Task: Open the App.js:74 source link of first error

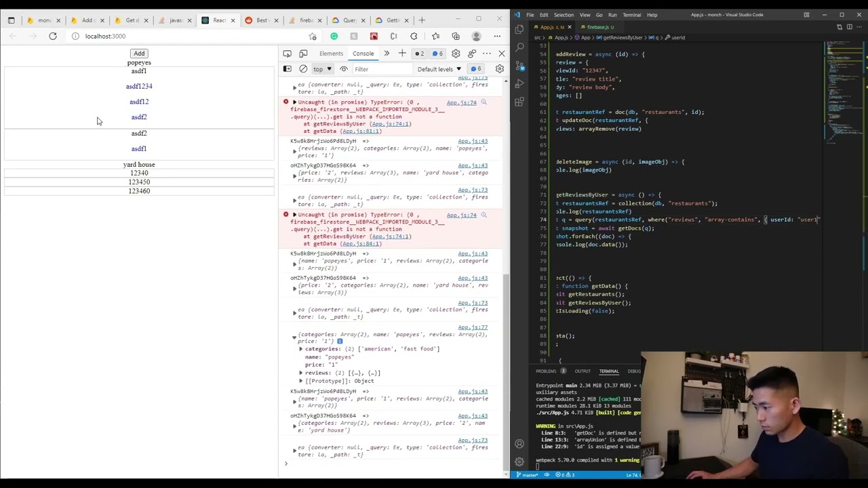Action: (x=462, y=102)
